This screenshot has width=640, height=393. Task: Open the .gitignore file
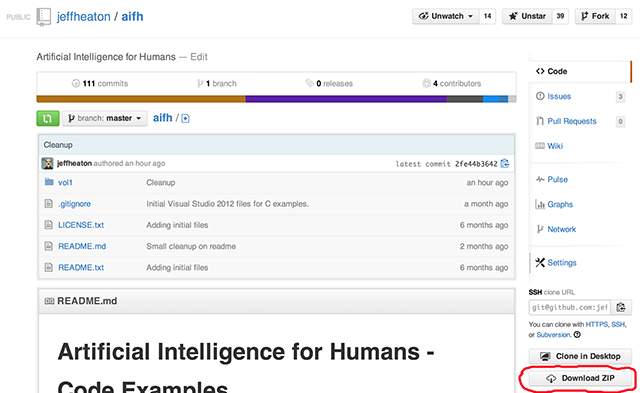pos(74,204)
